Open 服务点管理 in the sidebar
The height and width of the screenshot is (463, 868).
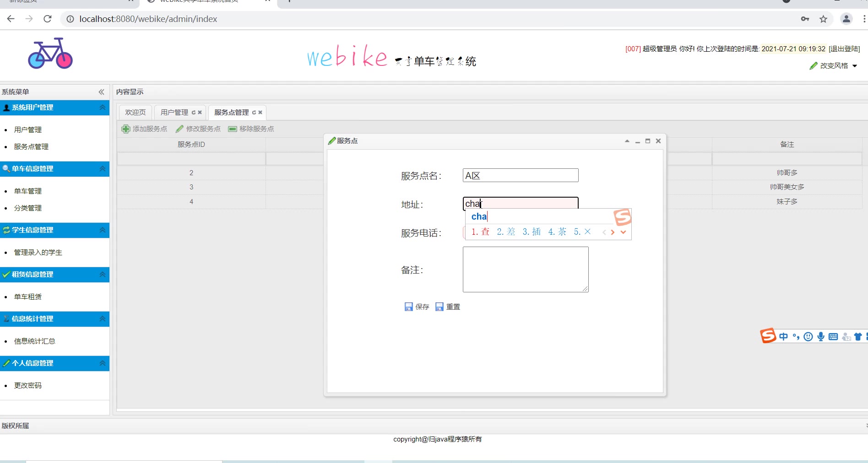[31, 147]
